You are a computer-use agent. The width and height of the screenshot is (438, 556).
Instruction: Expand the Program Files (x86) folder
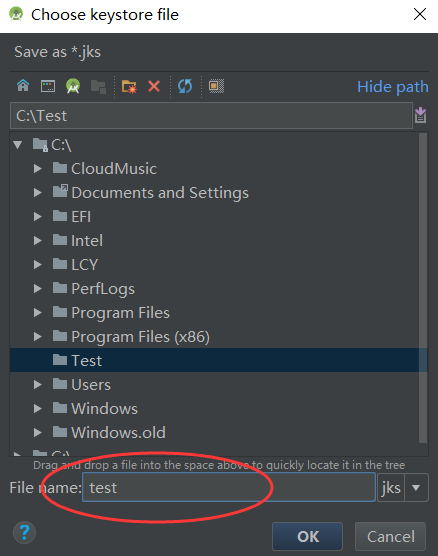38,337
